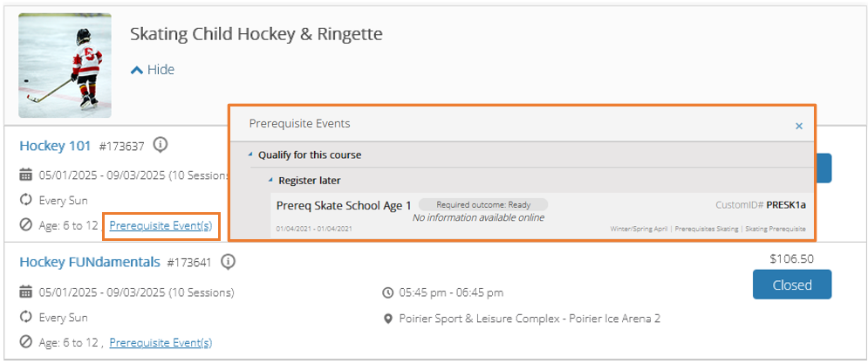The image size is (868, 364).
Task: Click the recurrence icon beside Every Sun in Hockey 101
Action: [25, 201]
